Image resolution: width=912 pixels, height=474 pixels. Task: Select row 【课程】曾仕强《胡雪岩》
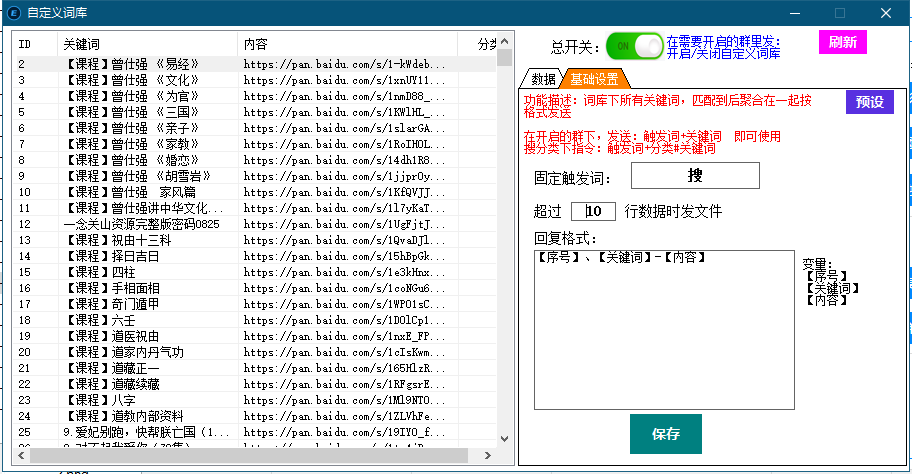click(255, 176)
